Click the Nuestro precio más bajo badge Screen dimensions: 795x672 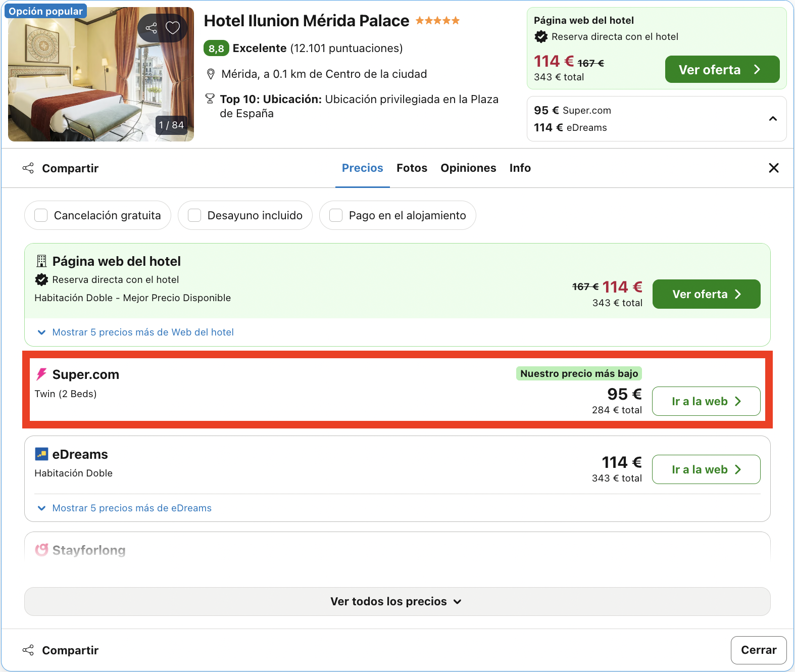coord(579,373)
